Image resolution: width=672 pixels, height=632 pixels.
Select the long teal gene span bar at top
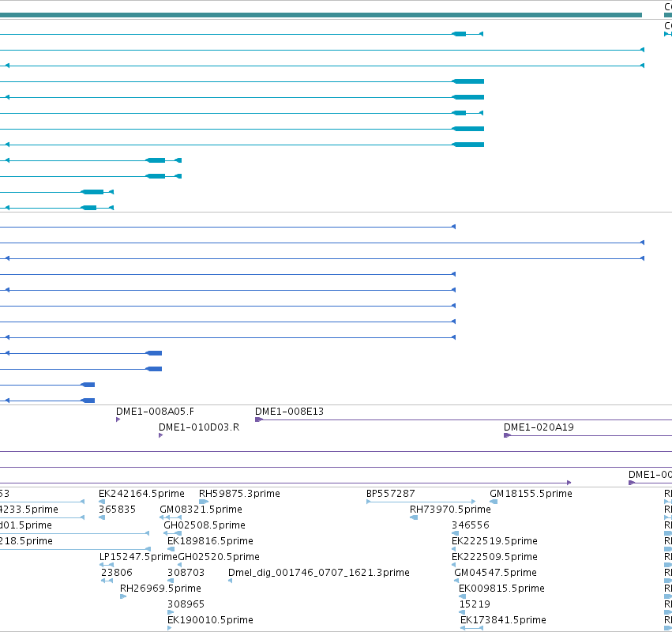[321, 15]
